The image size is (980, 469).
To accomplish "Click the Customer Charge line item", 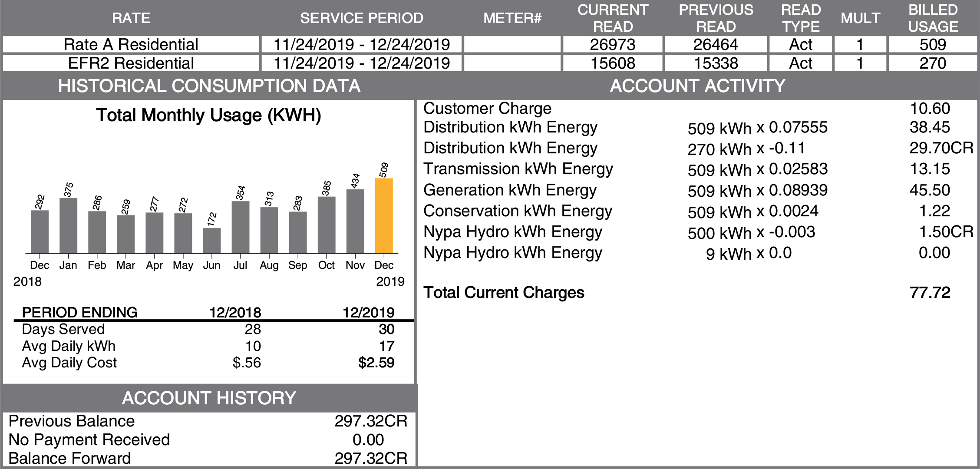I will click(487, 109).
